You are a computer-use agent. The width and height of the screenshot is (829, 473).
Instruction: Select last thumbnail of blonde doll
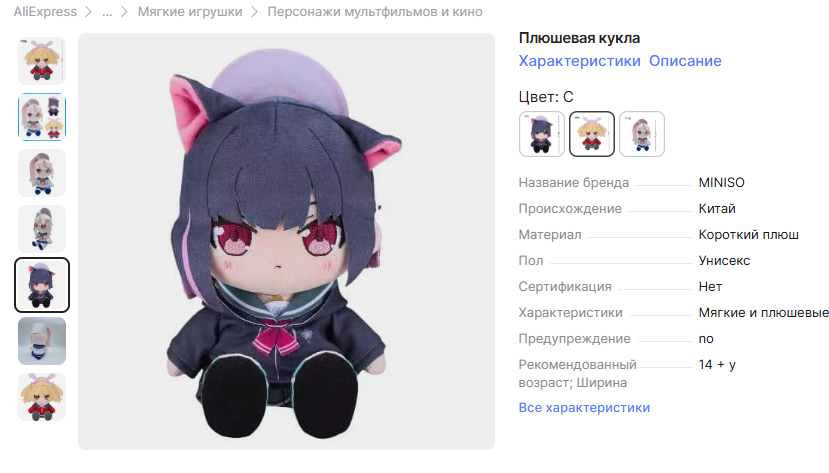[42, 397]
